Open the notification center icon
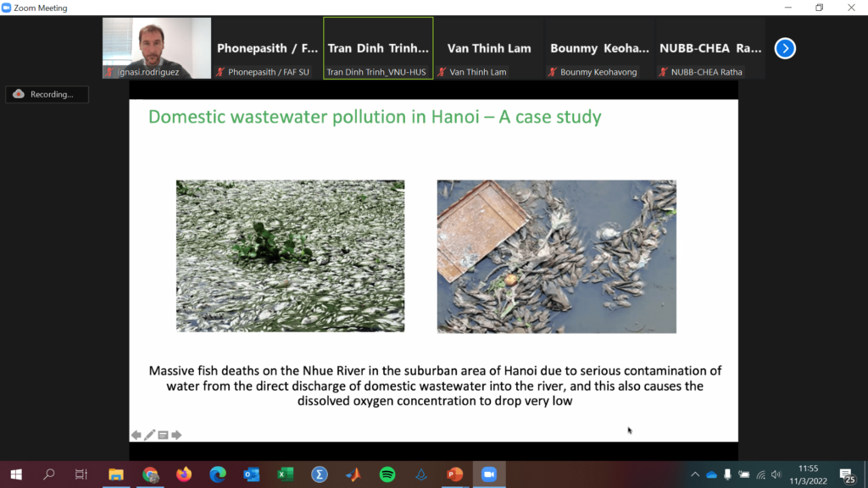Viewport: 868px width, 488px height. [x=847, y=474]
